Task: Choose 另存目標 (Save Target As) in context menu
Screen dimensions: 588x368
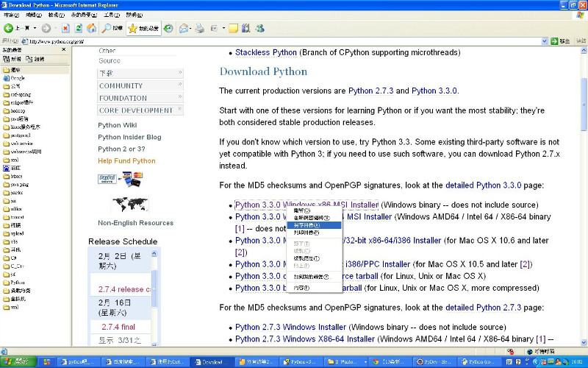Action: 315,225
